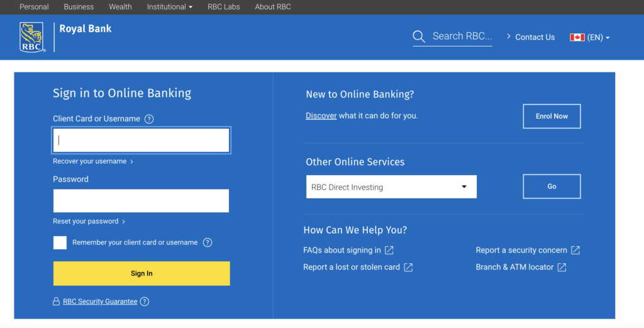Click the Canadian flag icon
This screenshot has height=328, width=644.
(577, 37)
